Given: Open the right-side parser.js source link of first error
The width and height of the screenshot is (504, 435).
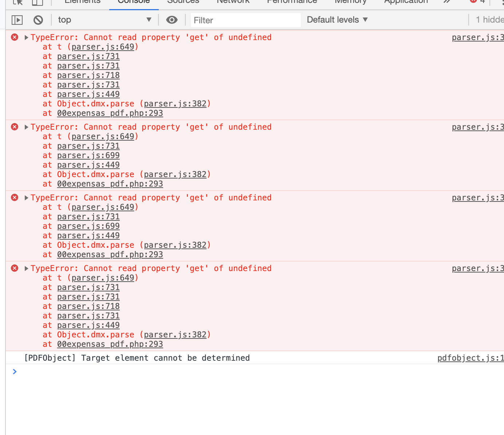Looking at the screenshot, I should point(478,38).
